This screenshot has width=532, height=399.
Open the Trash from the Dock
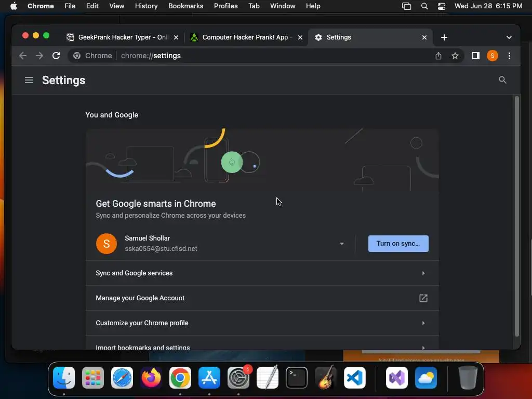468,378
